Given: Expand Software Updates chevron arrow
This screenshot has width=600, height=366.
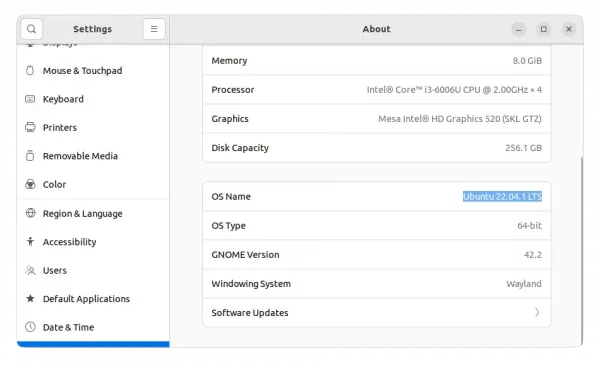Looking at the screenshot, I should [537, 313].
